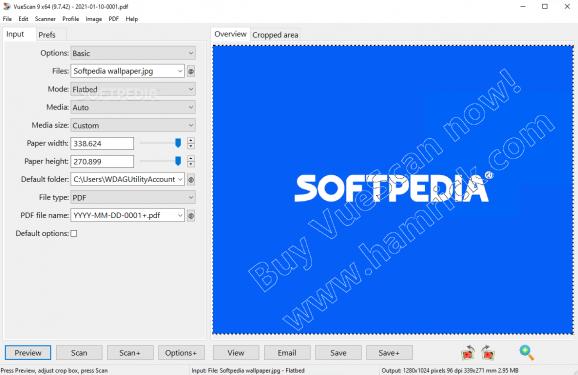Open the Media size dropdown showing Custom

tap(133, 125)
